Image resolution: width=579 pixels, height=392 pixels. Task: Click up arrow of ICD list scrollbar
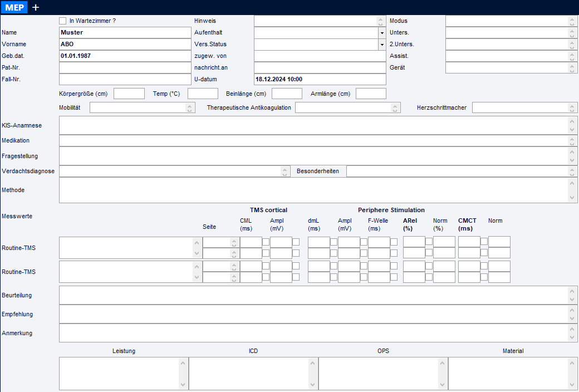coord(313,363)
